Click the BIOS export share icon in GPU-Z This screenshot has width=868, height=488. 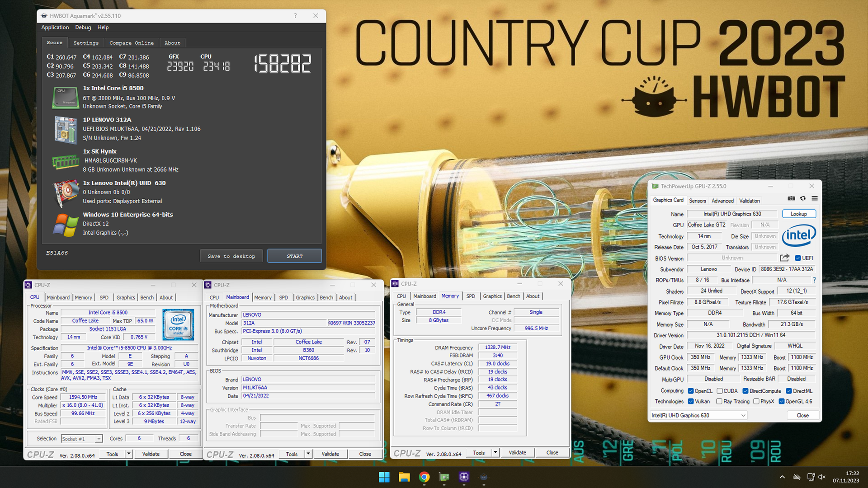[x=785, y=258]
